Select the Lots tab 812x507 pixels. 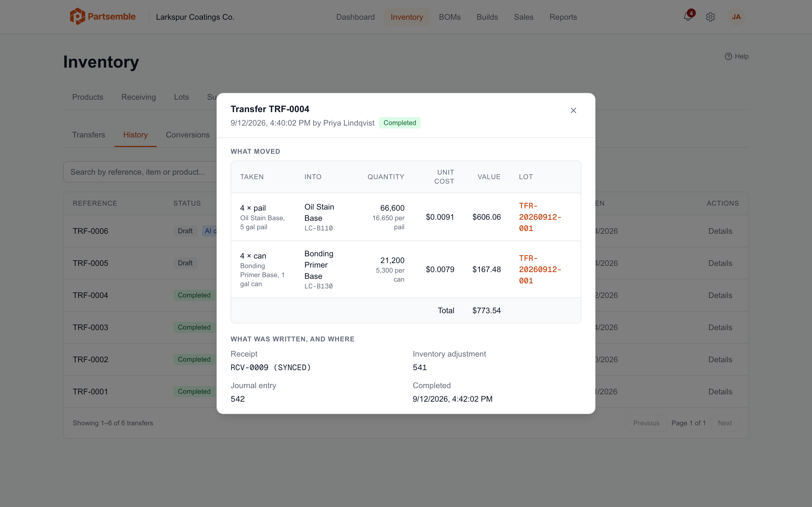point(181,97)
